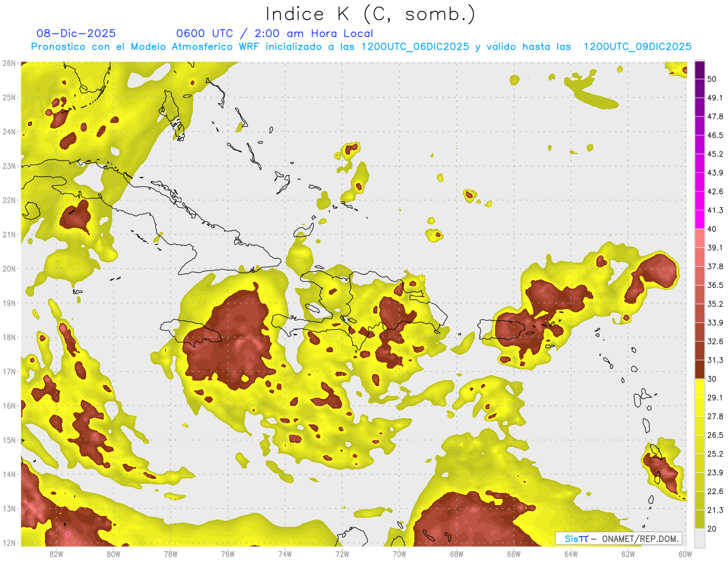The width and height of the screenshot is (728, 562).
Task: Click the colorbar value '45.2'
Action: coord(715,154)
